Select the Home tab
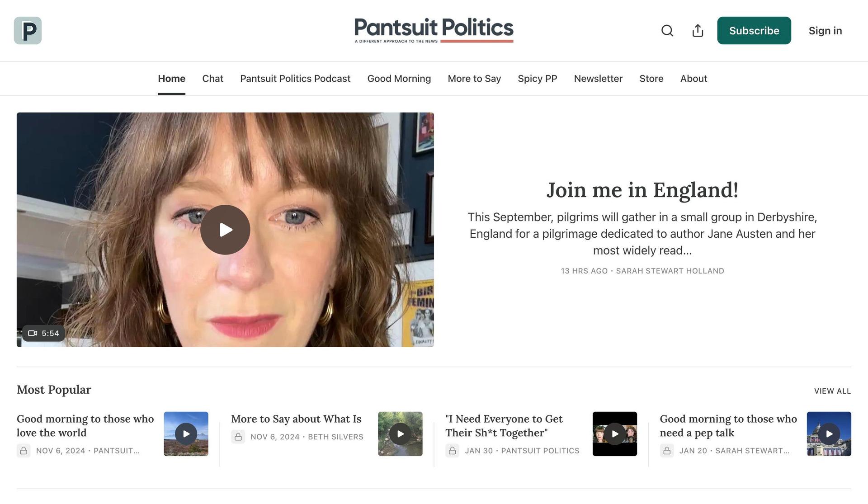The image size is (868, 504). (171, 79)
